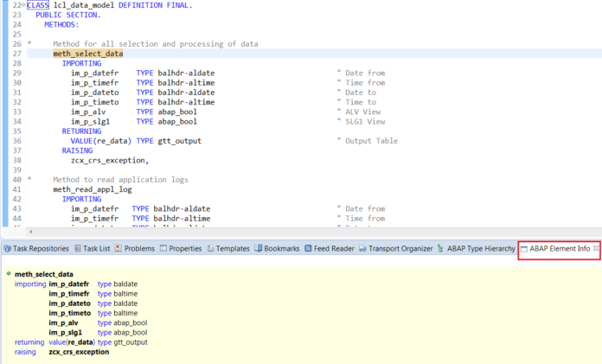Click the Bookmarks tab icon
The width and height of the screenshot is (602, 364).
coord(258,248)
